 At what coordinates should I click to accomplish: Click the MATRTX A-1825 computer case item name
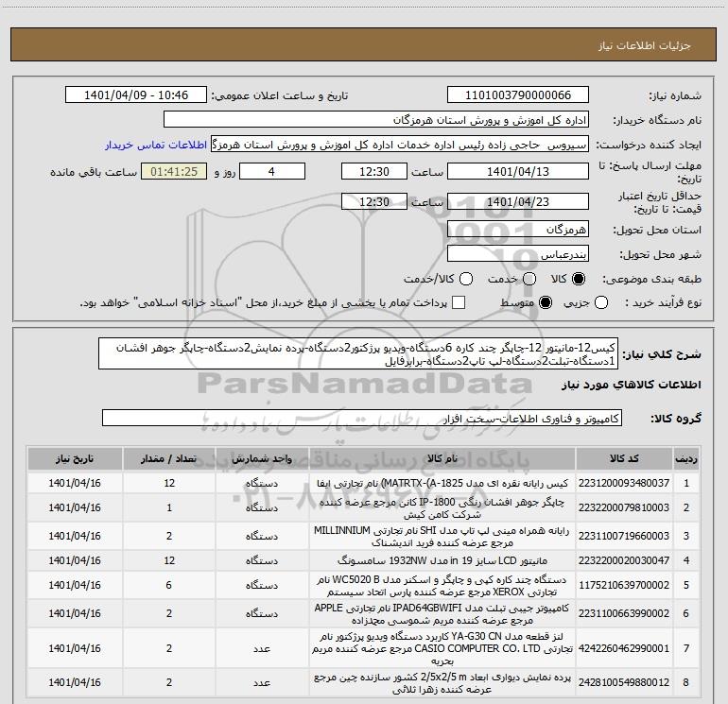tap(442, 483)
